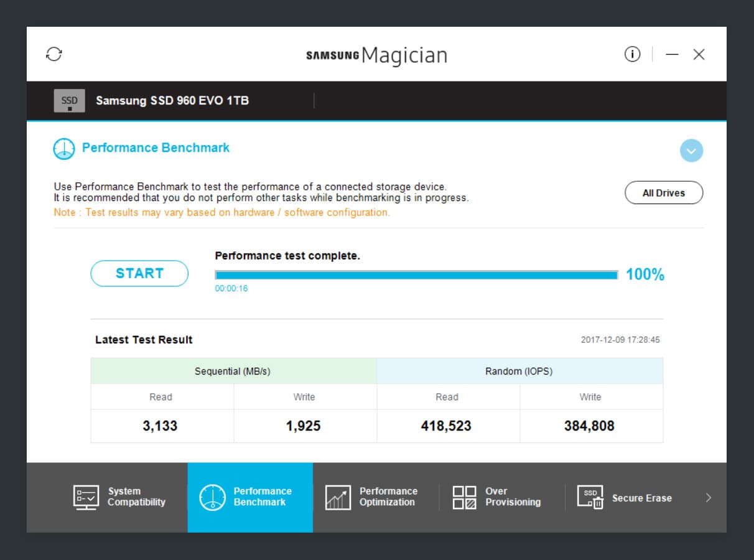Image resolution: width=754 pixels, height=560 pixels.
Task: Click the Samsung Magician logo title
Action: (377, 55)
